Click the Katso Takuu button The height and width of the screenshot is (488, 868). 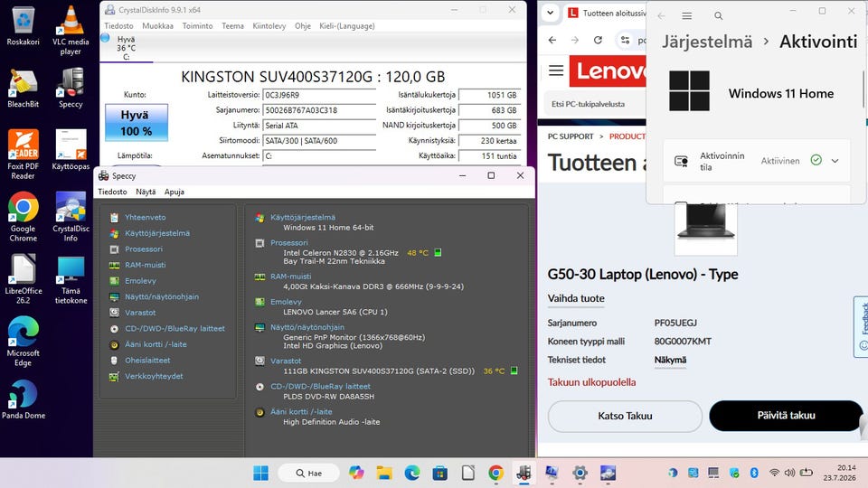tap(625, 416)
